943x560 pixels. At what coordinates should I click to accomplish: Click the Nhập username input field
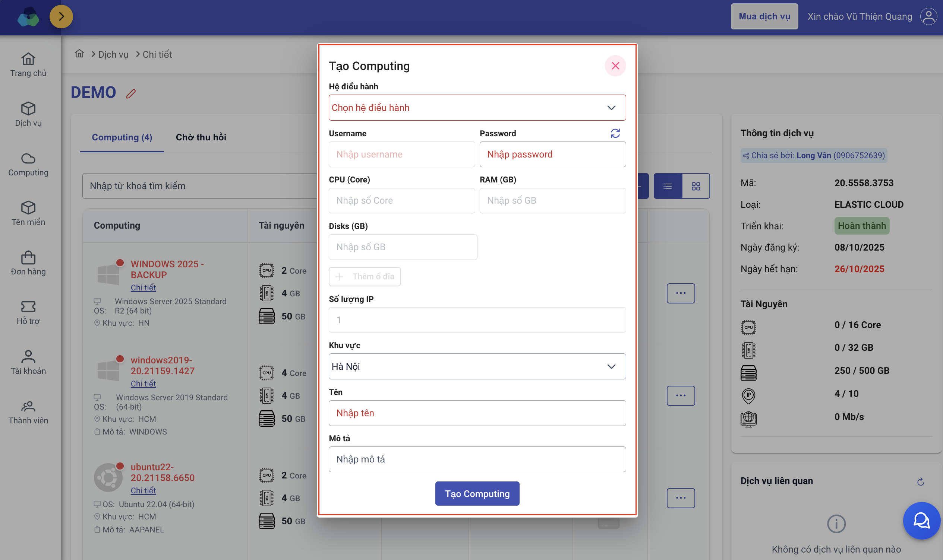(401, 155)
